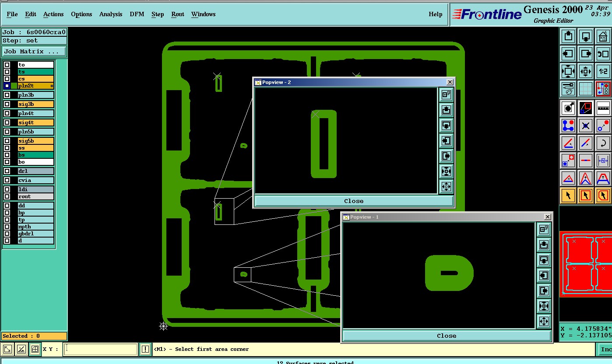Toggle the 'ts' layer checkbox

coord(7,72)
